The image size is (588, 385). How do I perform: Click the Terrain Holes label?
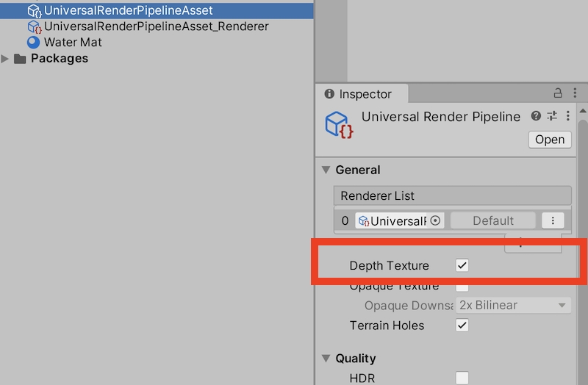click(x=387, y=325)
